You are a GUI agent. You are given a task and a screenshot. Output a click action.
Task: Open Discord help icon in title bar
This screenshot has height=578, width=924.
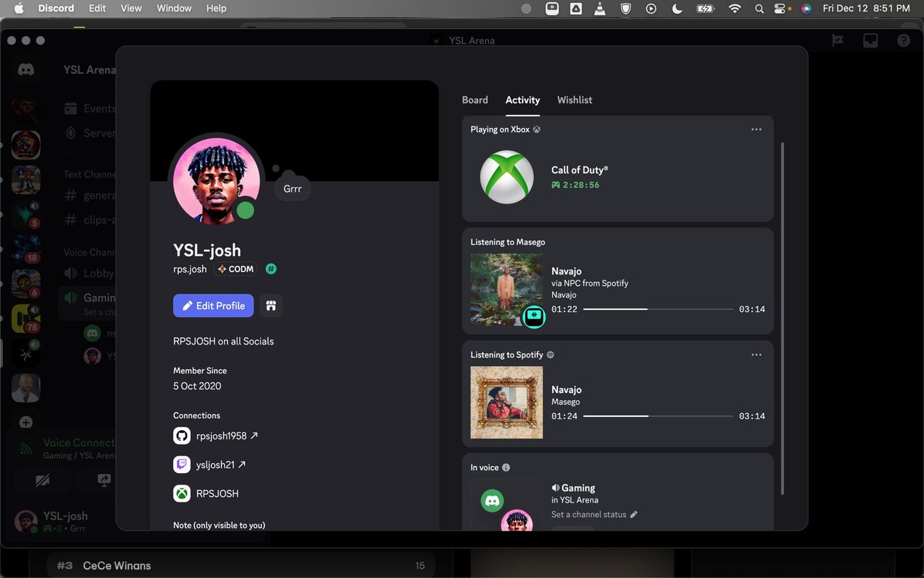[903, 41]
